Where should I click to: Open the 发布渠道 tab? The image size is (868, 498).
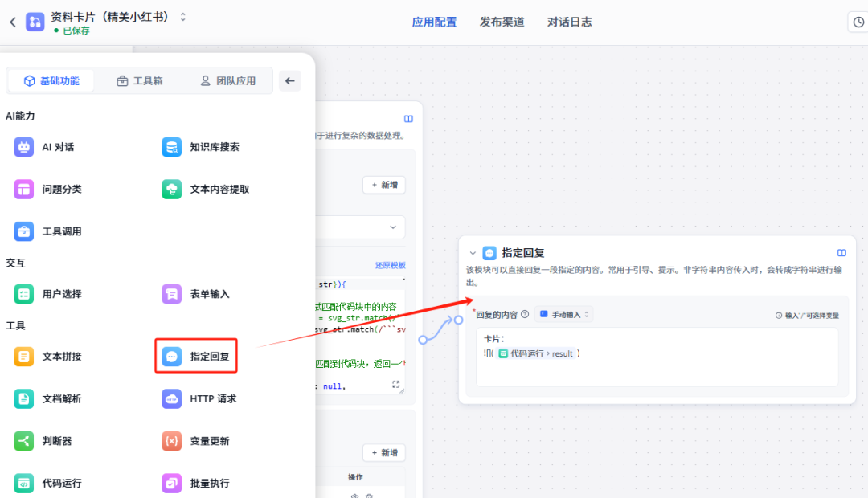[502, 22]
